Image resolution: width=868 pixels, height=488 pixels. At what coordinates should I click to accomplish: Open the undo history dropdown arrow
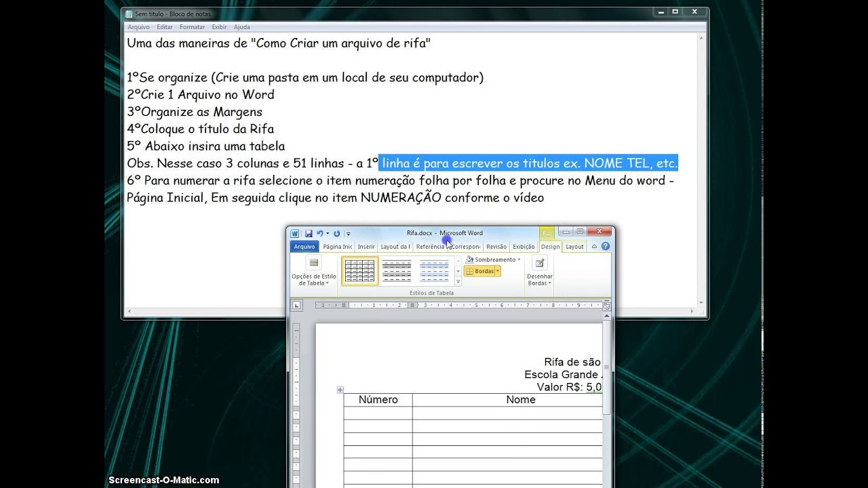(x=327, y=233)
